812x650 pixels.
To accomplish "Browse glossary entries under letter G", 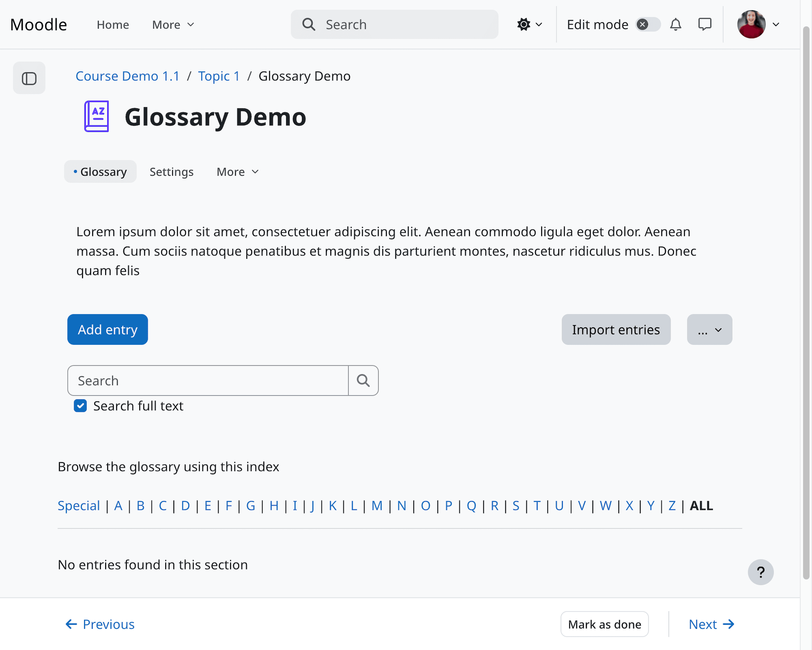I will click(x=251, y=506).
